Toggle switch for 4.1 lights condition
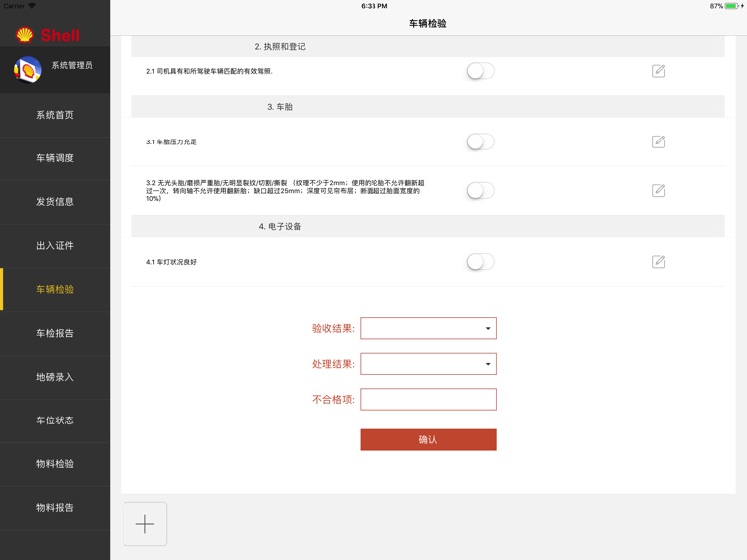 [x=481, y=262]
